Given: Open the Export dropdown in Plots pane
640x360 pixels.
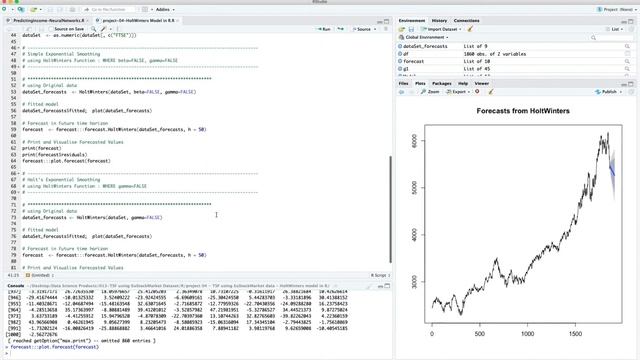Looking at the screenshot, I should [x=458, y=92].
